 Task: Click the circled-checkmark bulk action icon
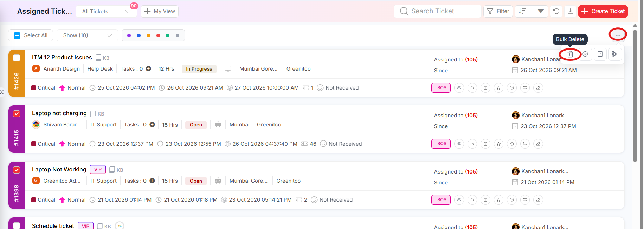[585, 54]
